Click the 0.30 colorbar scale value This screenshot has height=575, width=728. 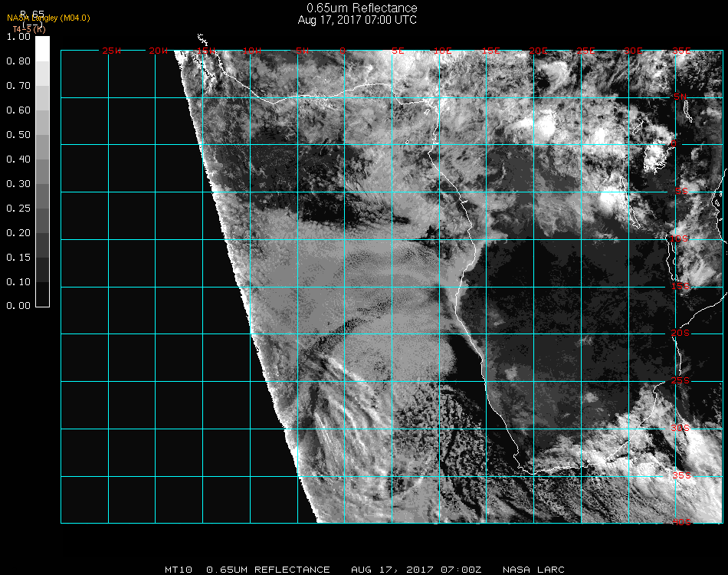(18, 184)
